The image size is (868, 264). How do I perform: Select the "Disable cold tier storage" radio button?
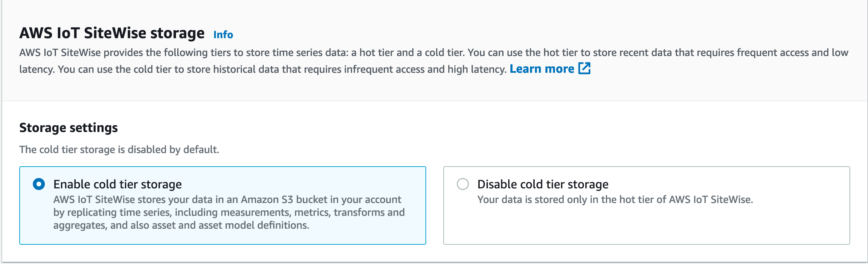[x=463, y=184]
